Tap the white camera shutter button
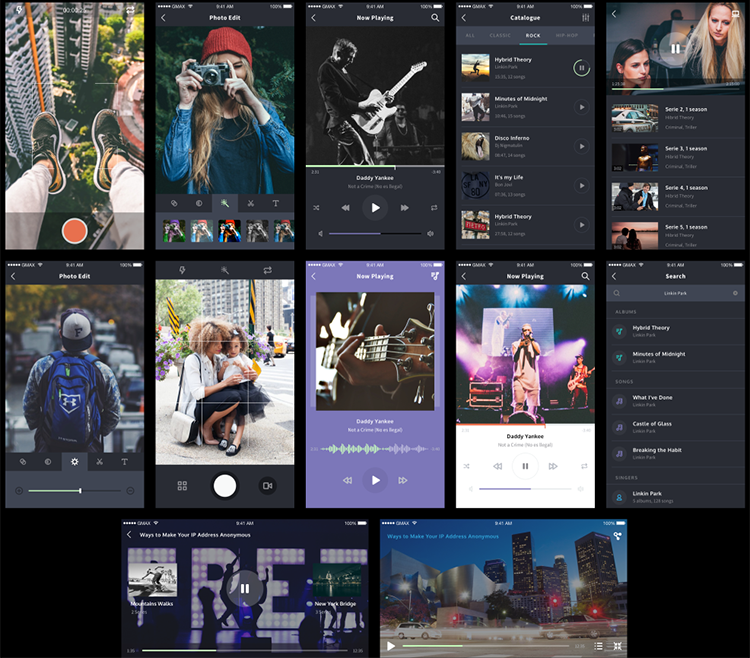Screen dimensions: 750x658 (x=225, y=486)
